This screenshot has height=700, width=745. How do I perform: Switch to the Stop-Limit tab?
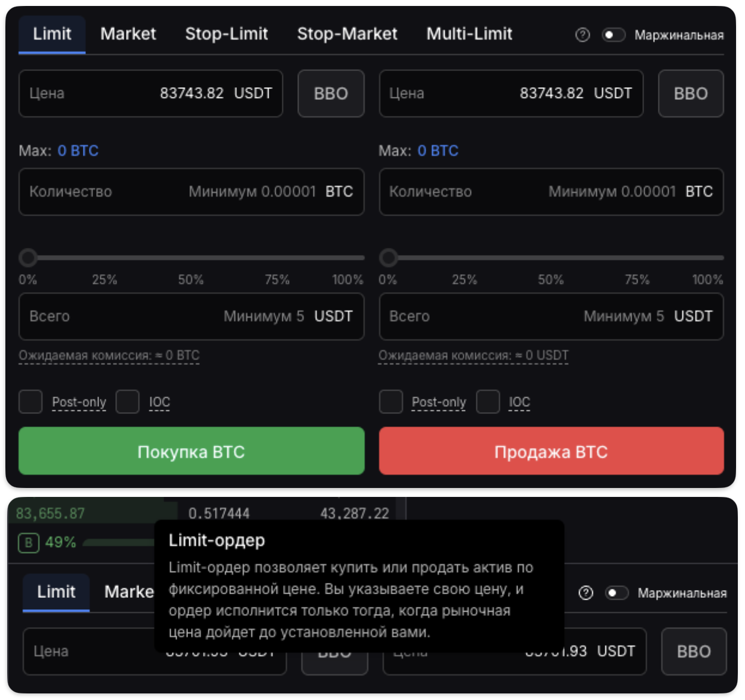(x=227, y=34)
